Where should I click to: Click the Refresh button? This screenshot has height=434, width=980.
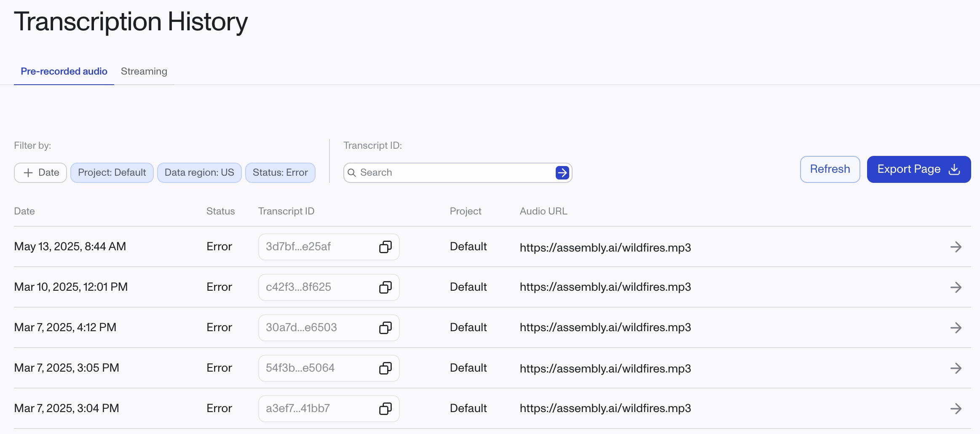point(830,169)
